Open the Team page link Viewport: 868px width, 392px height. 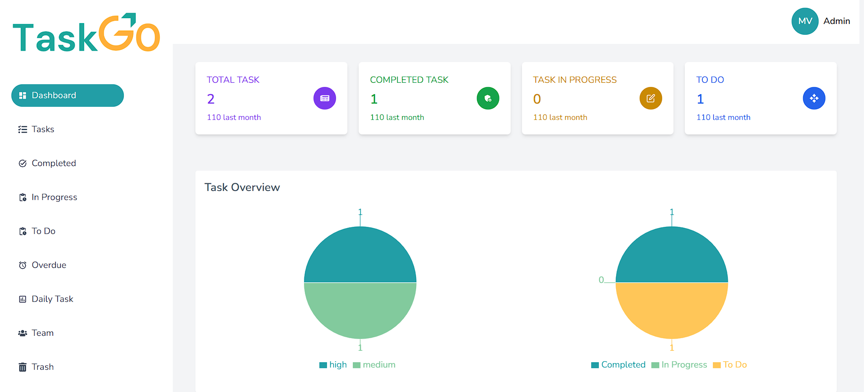coord(43,333)
